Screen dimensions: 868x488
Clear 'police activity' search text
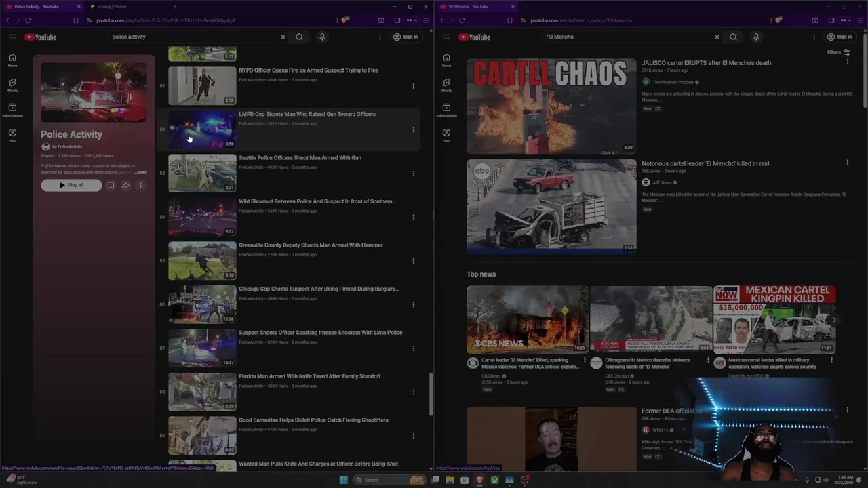click(283, 37)
